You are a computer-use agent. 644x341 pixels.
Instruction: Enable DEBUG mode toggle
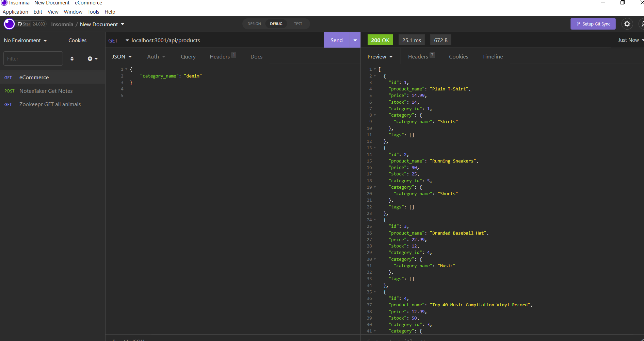(276, 24)
